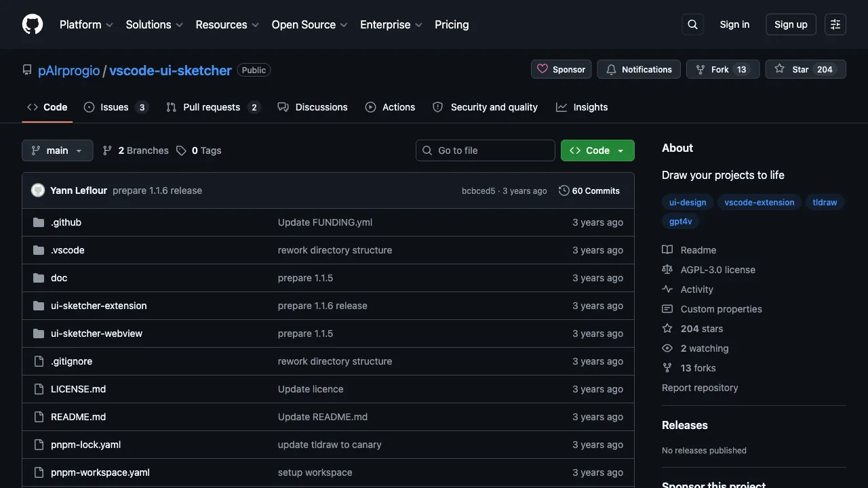The width and height of the screenshot is (868, 488).
Task: Star the vscode-ui-sketcher repository
Action: [806, 69]
